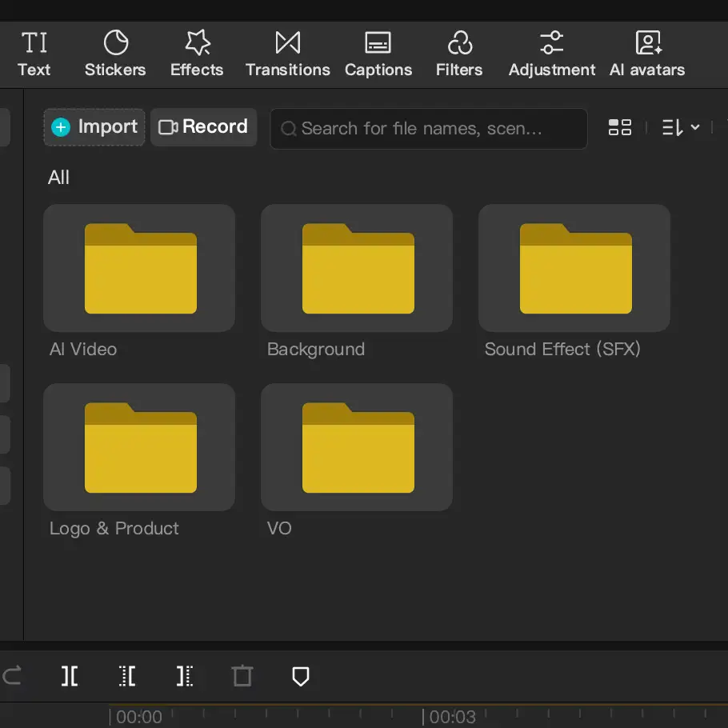Toggle the grid view layout

click(620, 126)
